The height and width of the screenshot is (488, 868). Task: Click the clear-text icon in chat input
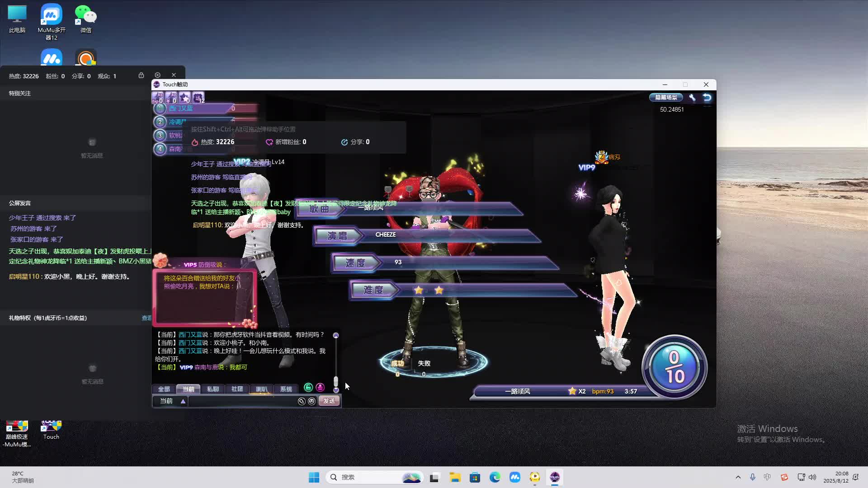coord(302,401)
